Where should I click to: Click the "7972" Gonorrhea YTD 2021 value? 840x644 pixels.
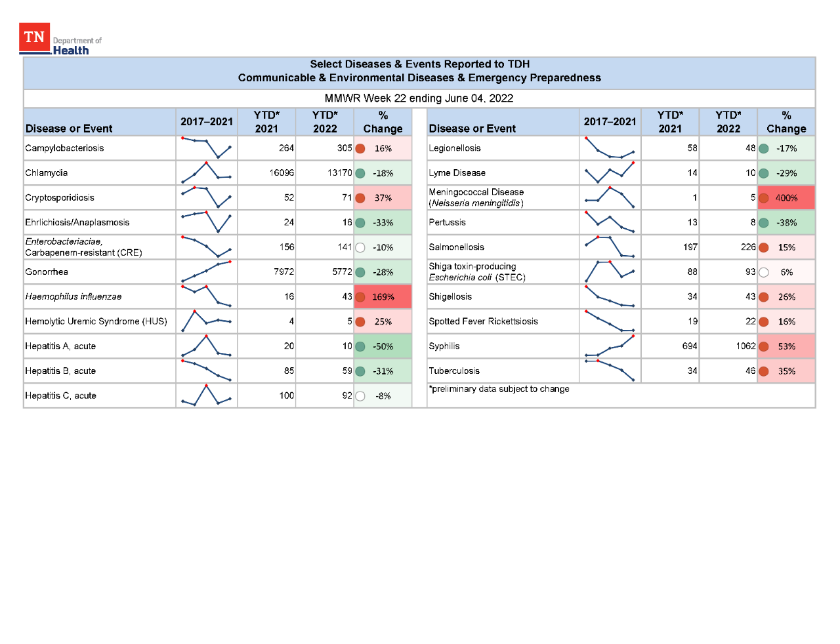click(284, 272)
